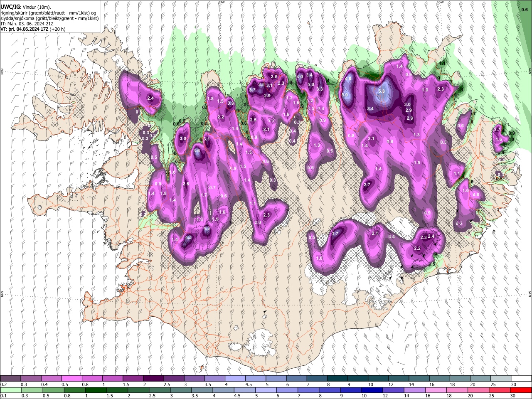
Task: Click the '5.8' precipitation value on the map
Action: 382,91
